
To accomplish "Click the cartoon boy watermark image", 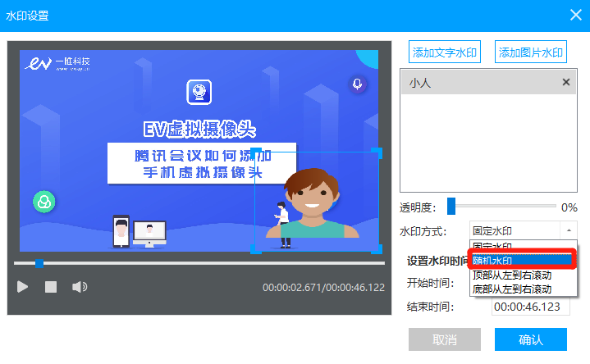I will [x=313, y=203].
